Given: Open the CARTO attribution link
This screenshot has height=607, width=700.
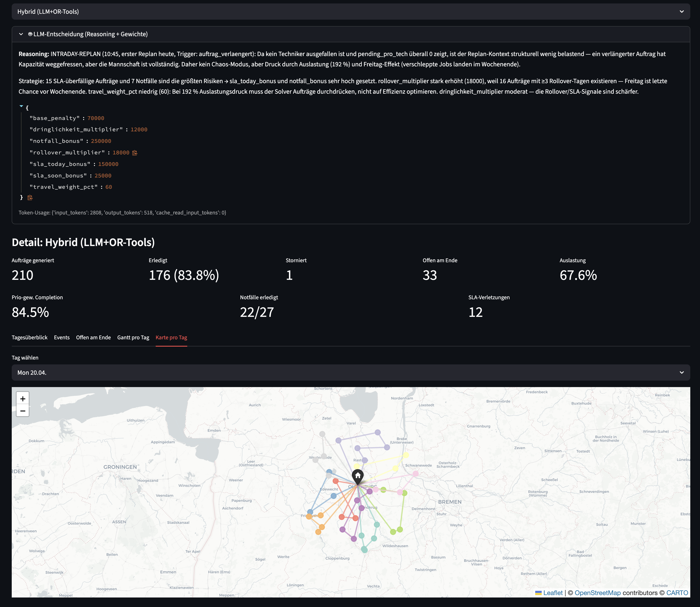Looking at the screenshot, I should (x=677, y=593).
